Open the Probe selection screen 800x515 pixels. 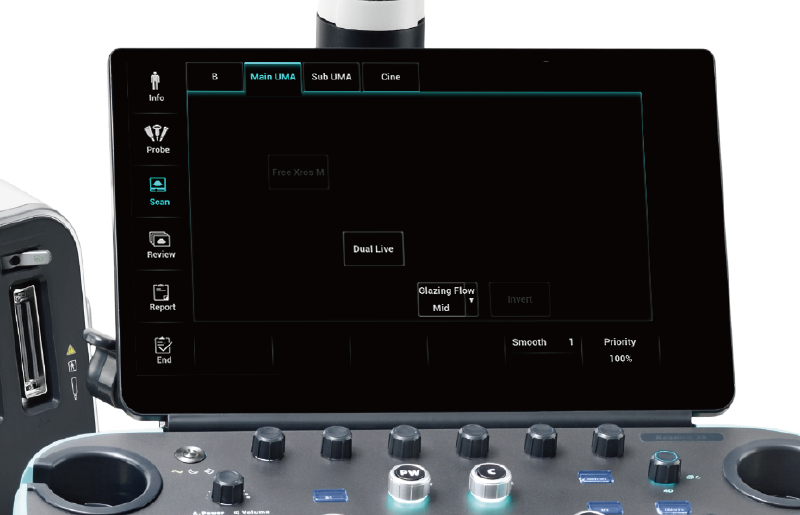click(x=157, y=138)
